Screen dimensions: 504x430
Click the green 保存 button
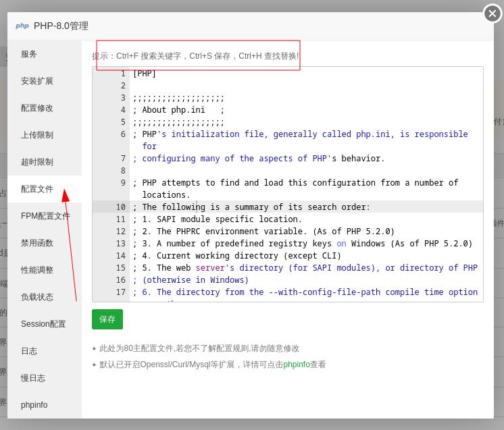[x=107, y=319]
